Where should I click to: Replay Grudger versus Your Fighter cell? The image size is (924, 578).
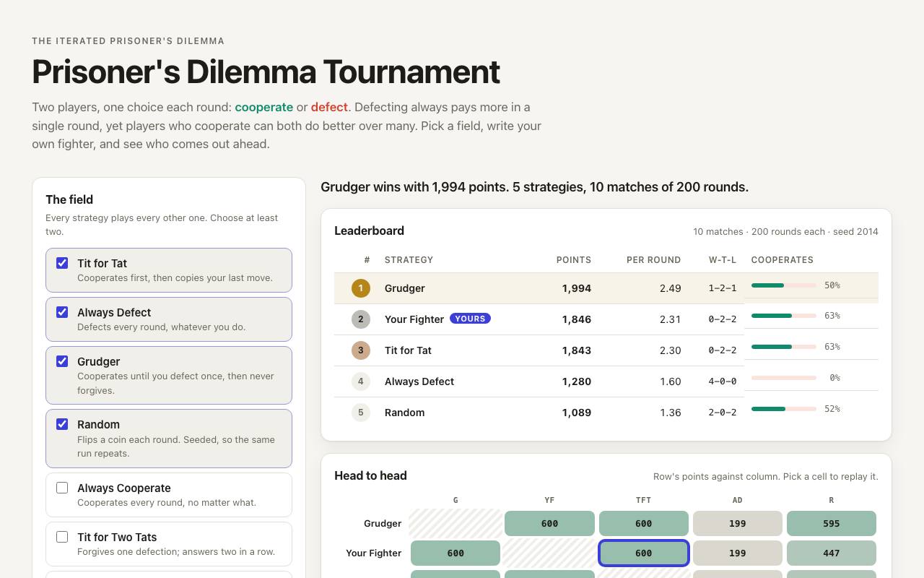(x=549, y=523)
